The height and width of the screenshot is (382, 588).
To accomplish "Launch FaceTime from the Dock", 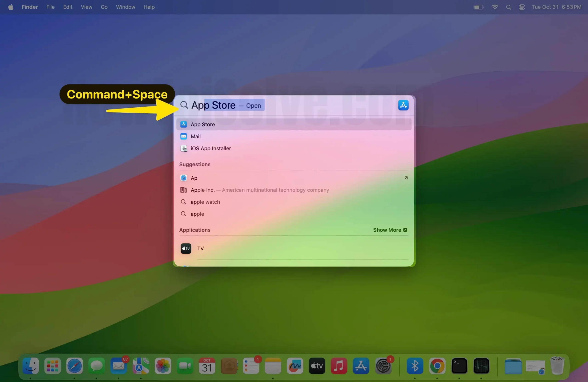I will coord(185,366).
